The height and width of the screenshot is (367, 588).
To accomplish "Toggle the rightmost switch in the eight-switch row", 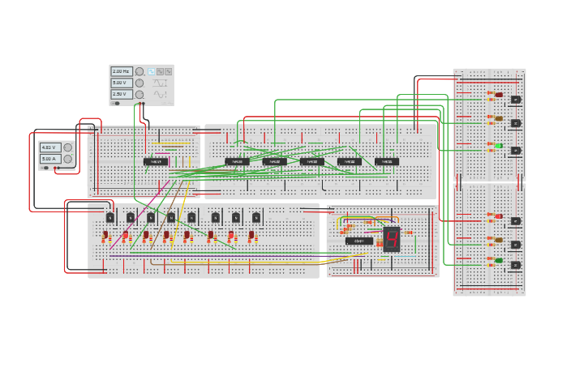I will click(256, 217).
